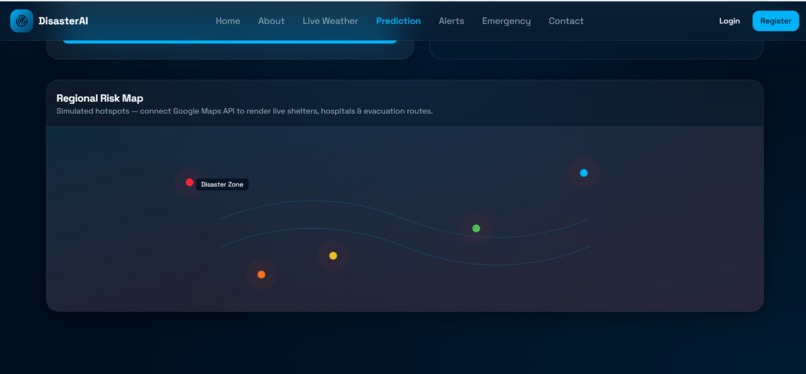Select the blue hotspot marker
The height and width of the screenshot is (374, 806).
pyautogui.click(x=584, y=173)
